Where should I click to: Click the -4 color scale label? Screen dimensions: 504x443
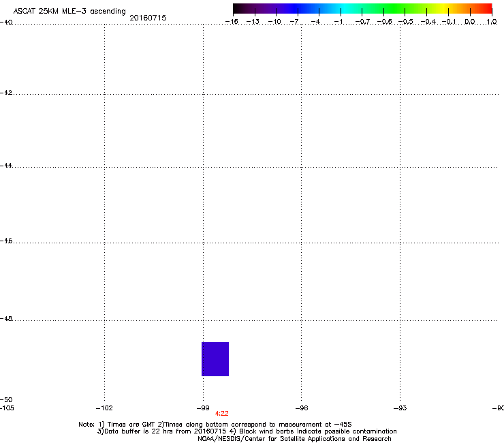pyautogui.click(x=315, y=22)
